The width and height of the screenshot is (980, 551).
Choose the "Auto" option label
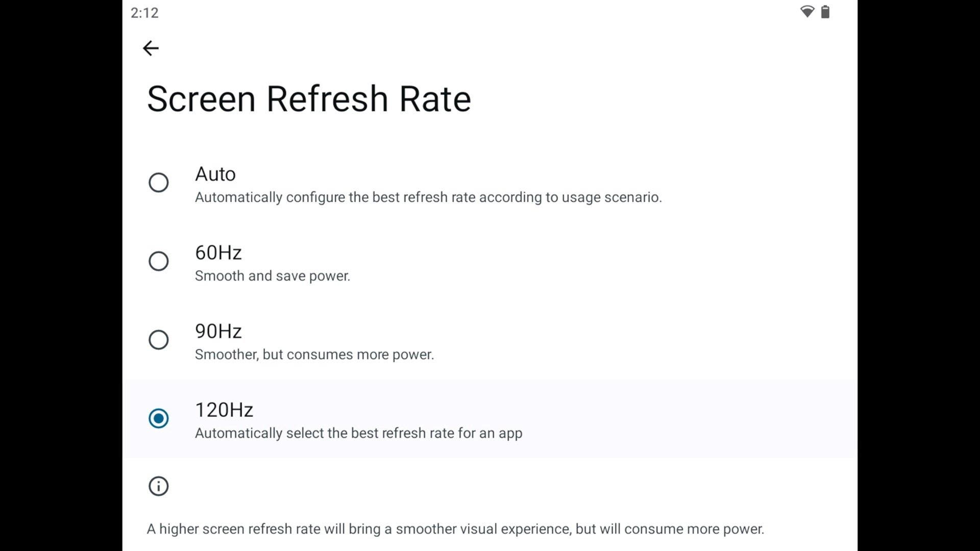215,174
